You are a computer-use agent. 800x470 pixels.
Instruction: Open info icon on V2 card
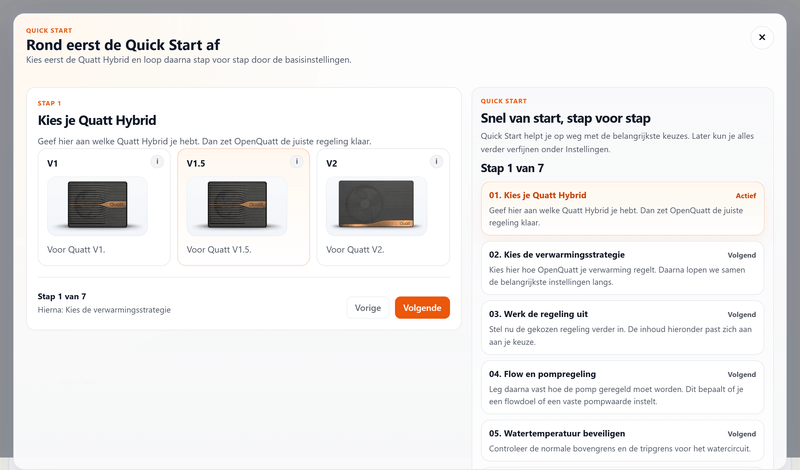[436, 162]
